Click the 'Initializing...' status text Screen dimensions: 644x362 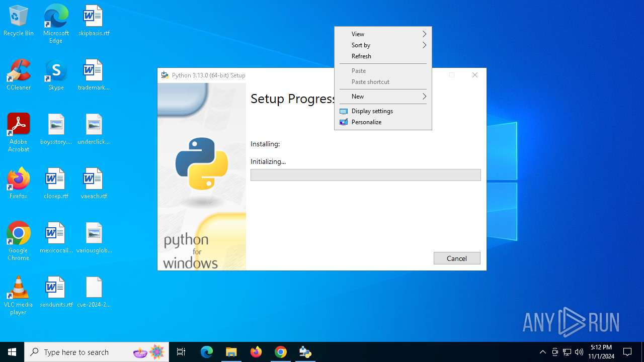(268, 162)
